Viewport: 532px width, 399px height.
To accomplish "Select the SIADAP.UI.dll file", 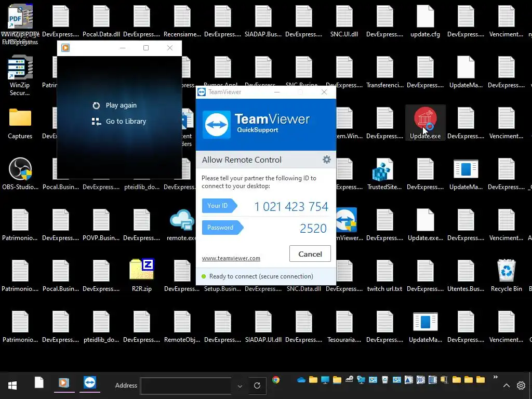I will (263, 326).
